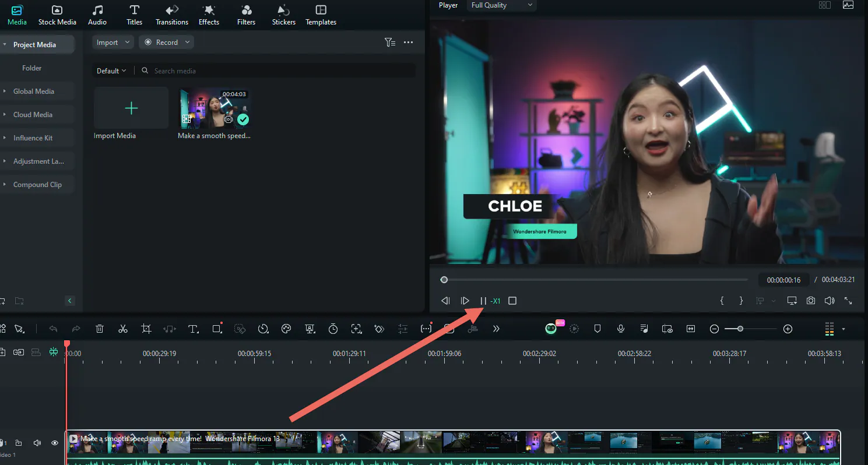The height and width of the screenshot is (465, 868).
Task: Click the Import Media plus tile
Action: pos(131,108)
